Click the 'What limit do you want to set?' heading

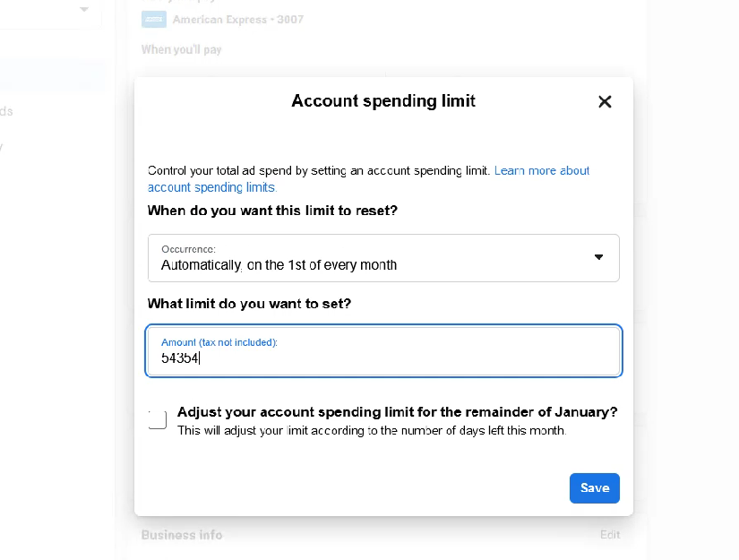(x=249, y=304)
